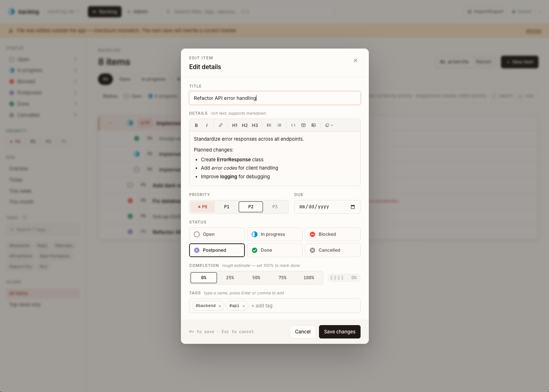Click the 'Planned changes:' line
549x392 pixels.
(213, 150)
